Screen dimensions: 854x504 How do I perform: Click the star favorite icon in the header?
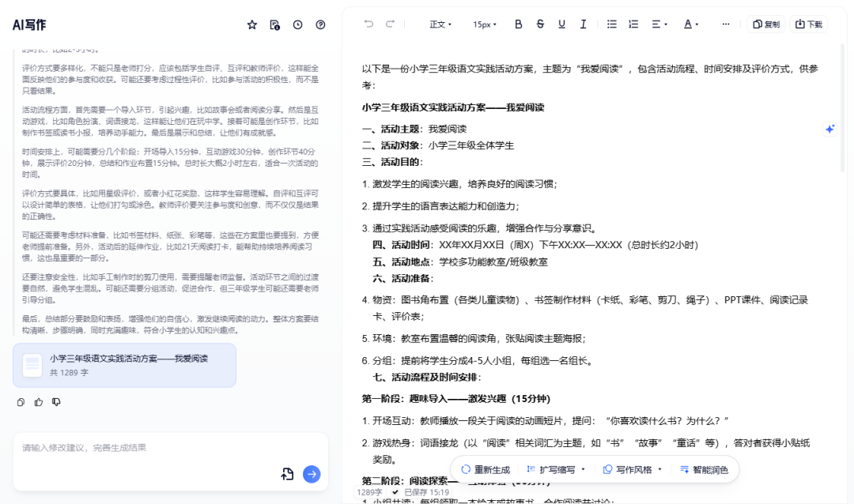(251, 24)
